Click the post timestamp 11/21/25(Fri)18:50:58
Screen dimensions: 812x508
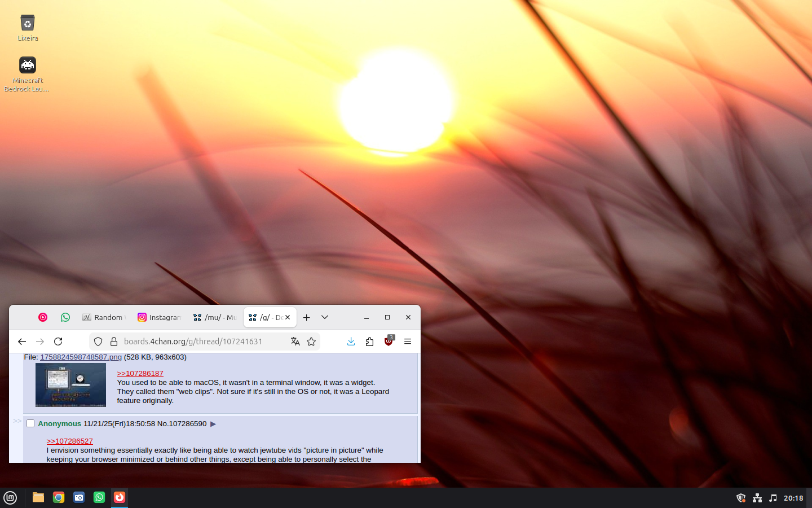(119, 424)
